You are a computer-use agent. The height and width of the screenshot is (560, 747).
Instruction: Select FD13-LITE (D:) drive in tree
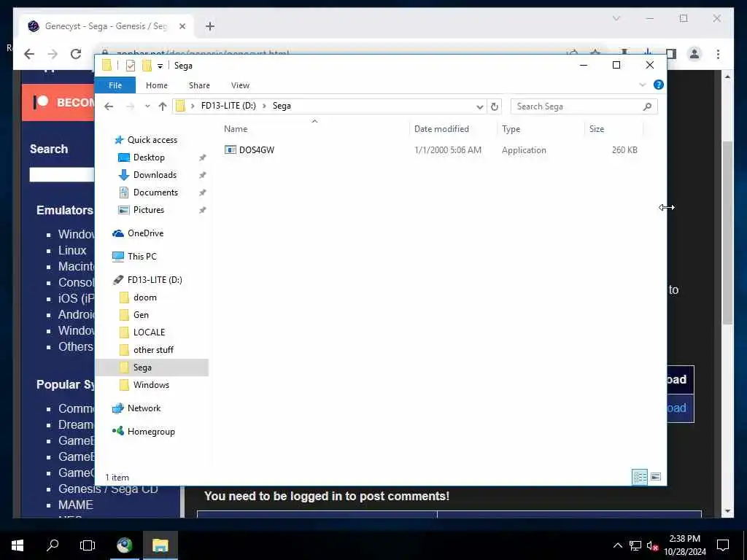pyautogui.click(x=155, y=280)
